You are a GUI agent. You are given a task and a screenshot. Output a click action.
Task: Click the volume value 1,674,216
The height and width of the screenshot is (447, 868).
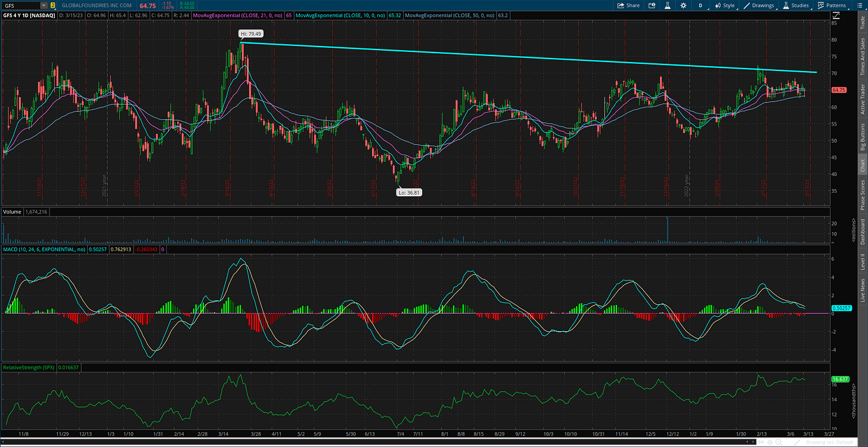click(x=37, y=212)
